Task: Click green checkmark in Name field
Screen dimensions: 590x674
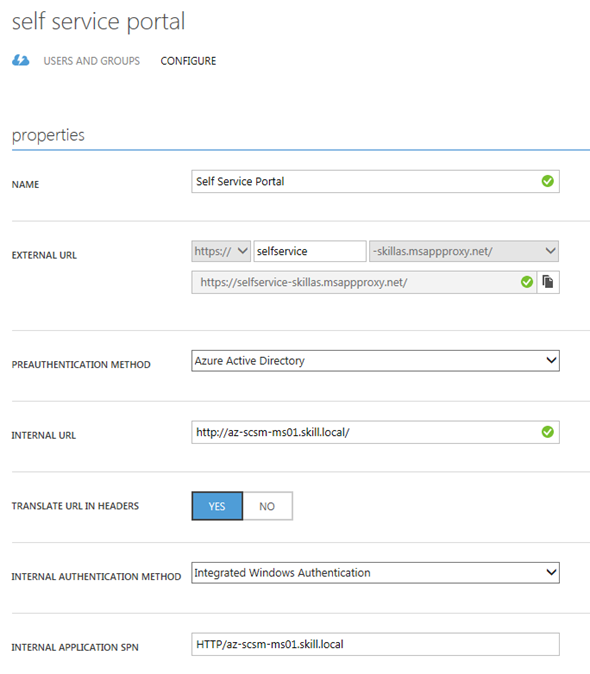Action: [x=547, y=181]
